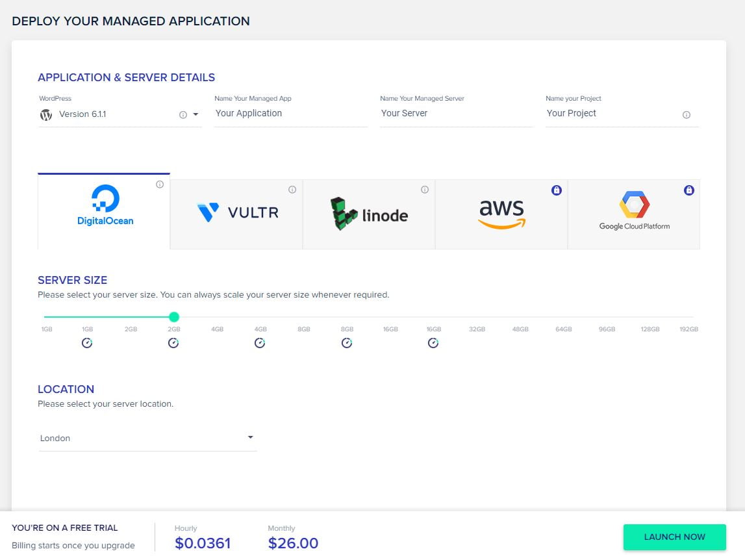Click the lock icon on the AWS tab
This screenshot has height=560, width=745.
[x=556, y=190]
